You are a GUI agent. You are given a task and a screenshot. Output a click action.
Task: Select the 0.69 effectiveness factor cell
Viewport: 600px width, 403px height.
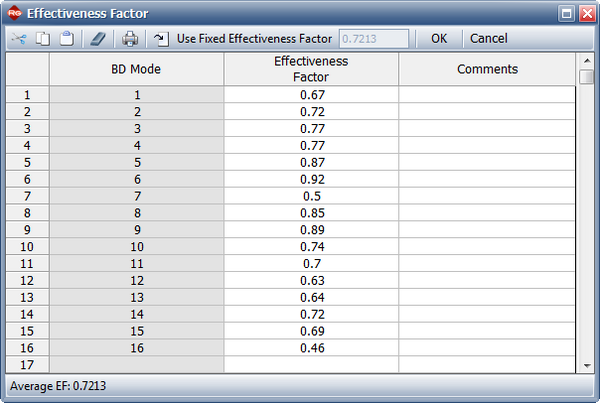(311, 331)
